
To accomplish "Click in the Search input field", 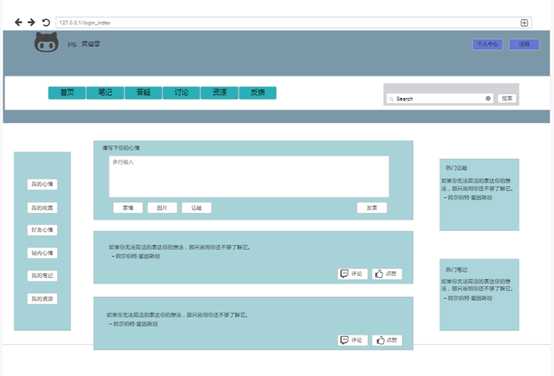I will (440, 99).
